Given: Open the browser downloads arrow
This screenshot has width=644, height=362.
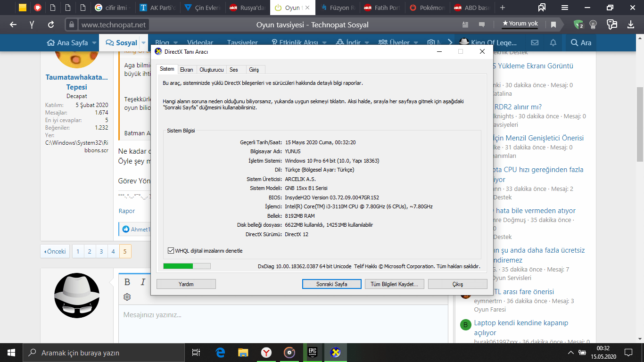Looking at the screenshot, I should click(631, 25).
